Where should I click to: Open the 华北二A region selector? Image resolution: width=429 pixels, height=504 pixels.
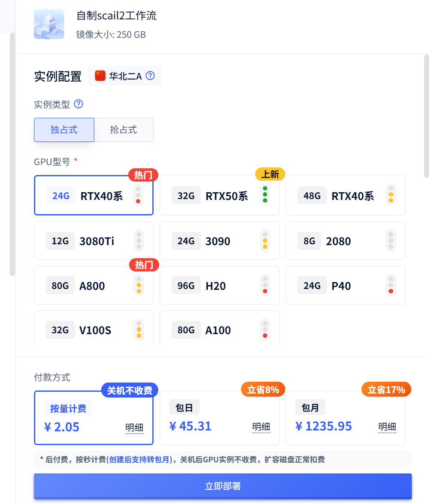(125, 76)
